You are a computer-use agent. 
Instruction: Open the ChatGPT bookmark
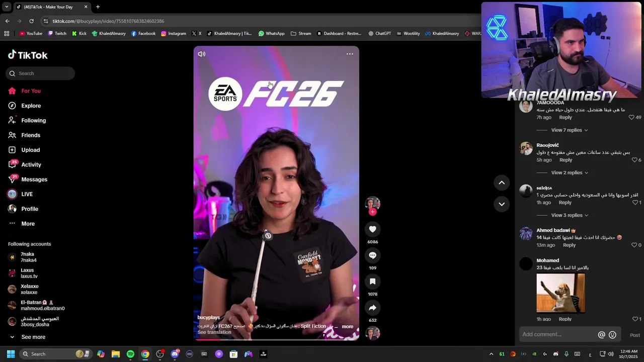[x=379, y=34]
